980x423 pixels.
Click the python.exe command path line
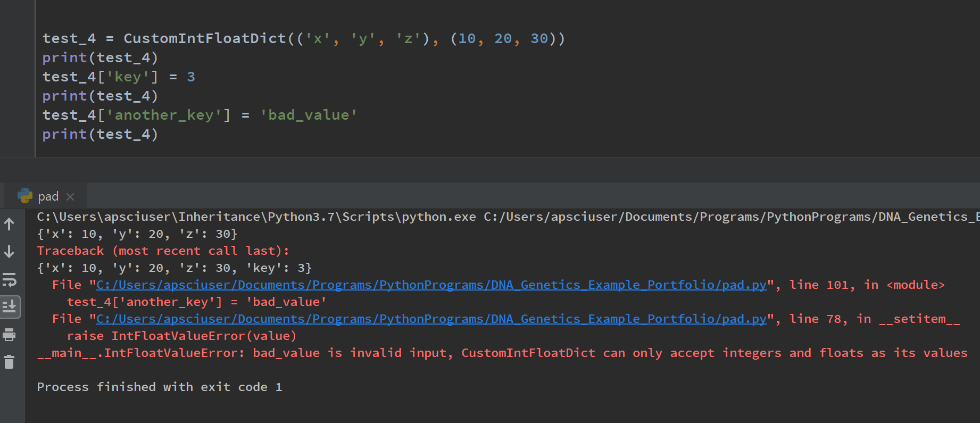coord(508,217)
